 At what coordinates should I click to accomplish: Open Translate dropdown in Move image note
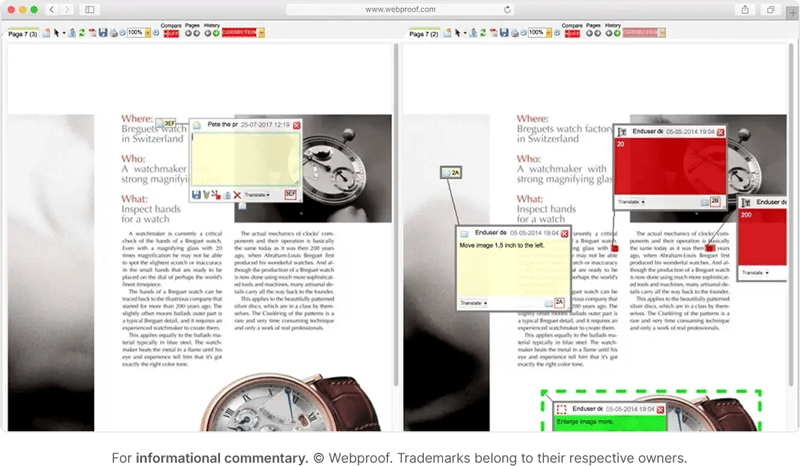tap(473, 303)
